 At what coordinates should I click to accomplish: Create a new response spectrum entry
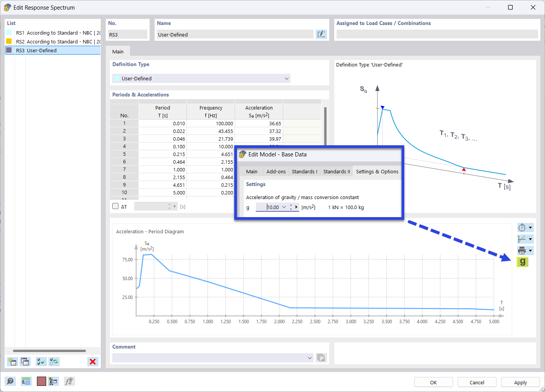(12, 361)
